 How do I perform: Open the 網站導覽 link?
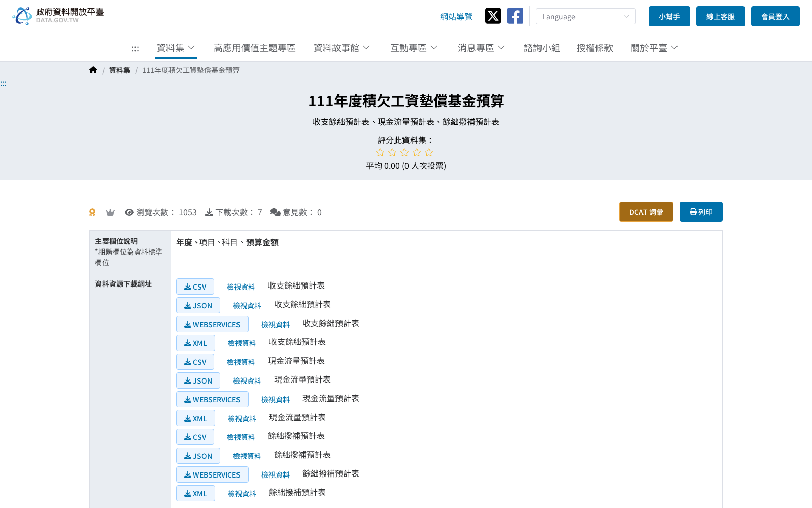pyautogui.click(x=456, y=17)
